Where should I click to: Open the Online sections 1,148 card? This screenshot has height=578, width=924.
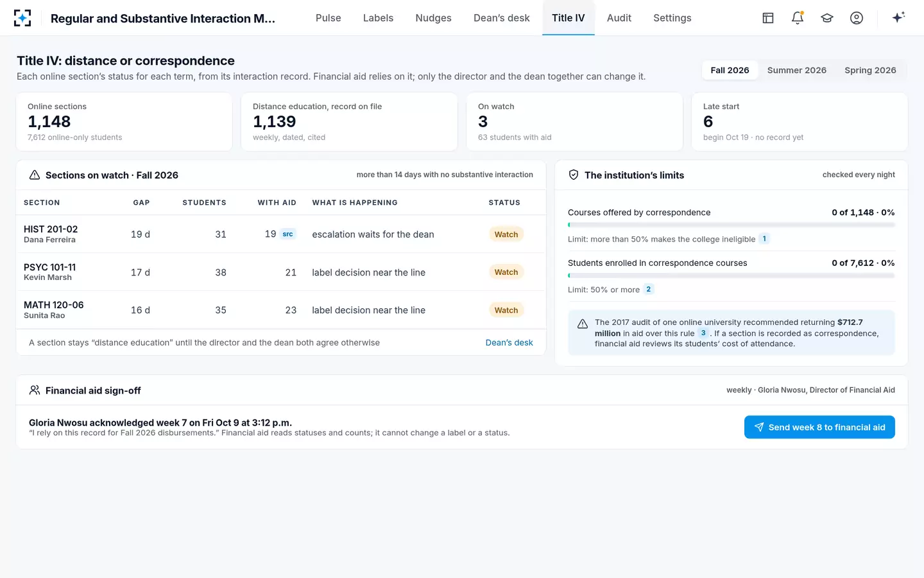point(124,122)
